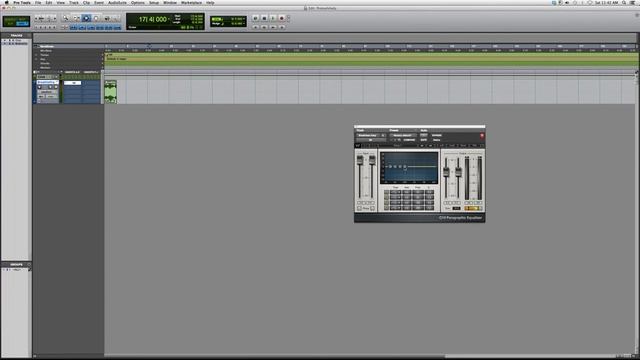Click the plugin SAFE button
Viewport: 640px width, 360px height.
(x=424, y=140)
